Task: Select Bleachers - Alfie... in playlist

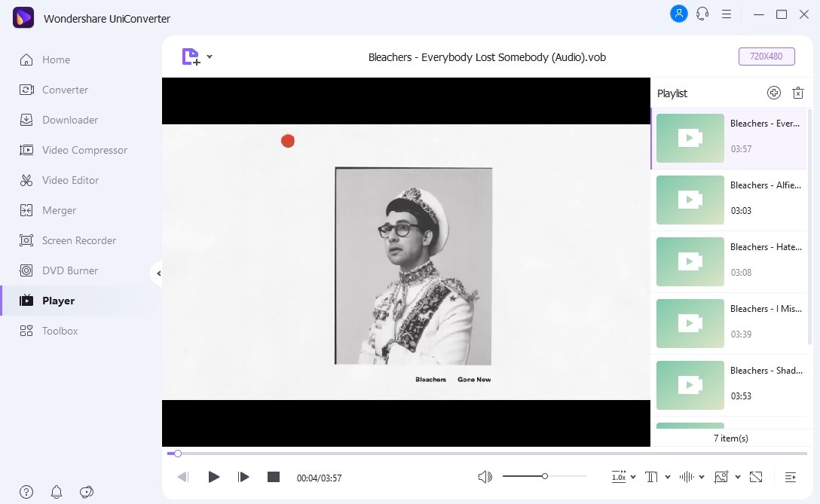Action: pyautogui.click(x=729, y=200)
